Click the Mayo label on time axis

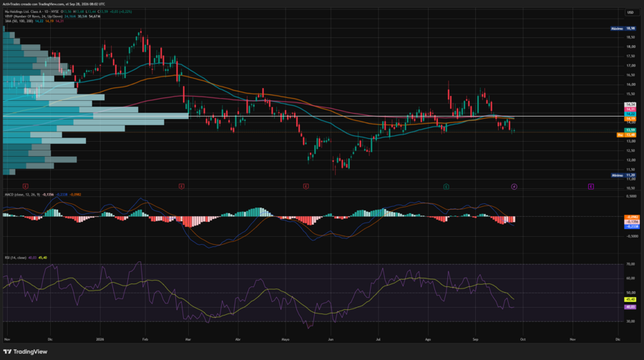tap(286, 339)
